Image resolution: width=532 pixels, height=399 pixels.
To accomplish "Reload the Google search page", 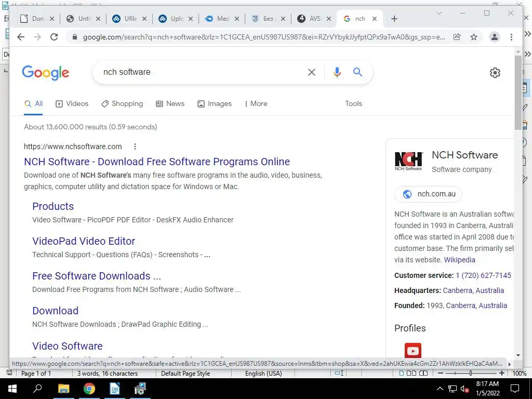I will pos(54,37).
